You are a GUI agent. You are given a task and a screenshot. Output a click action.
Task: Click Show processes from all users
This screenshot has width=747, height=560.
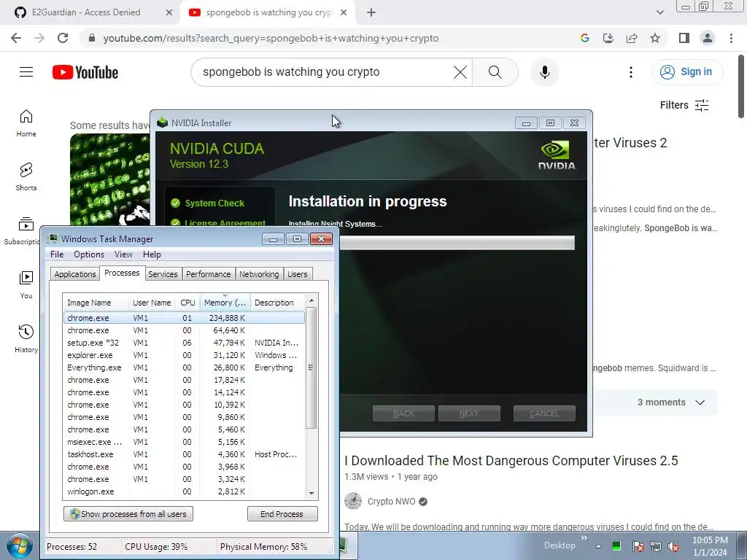pyautogui.click(x=128, y=514)
